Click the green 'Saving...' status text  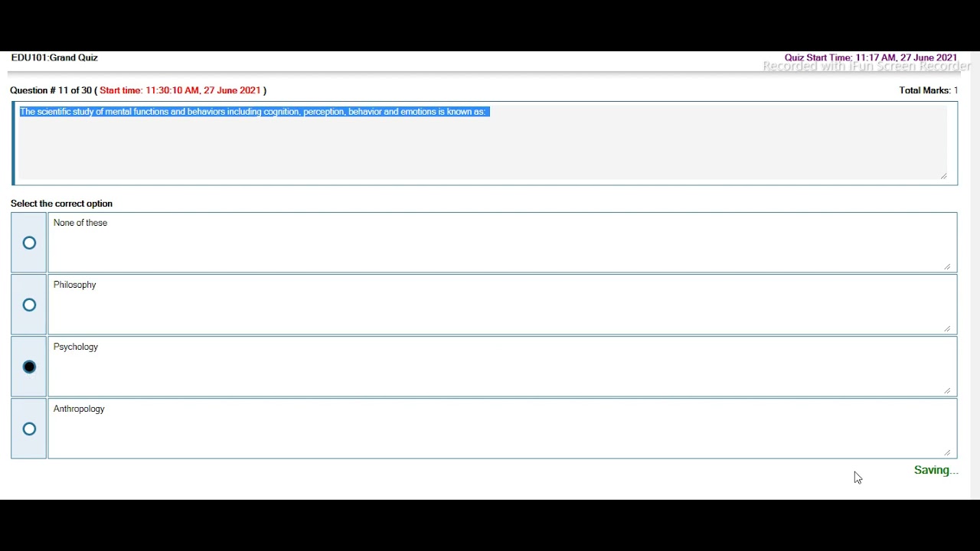click(936, 470)
